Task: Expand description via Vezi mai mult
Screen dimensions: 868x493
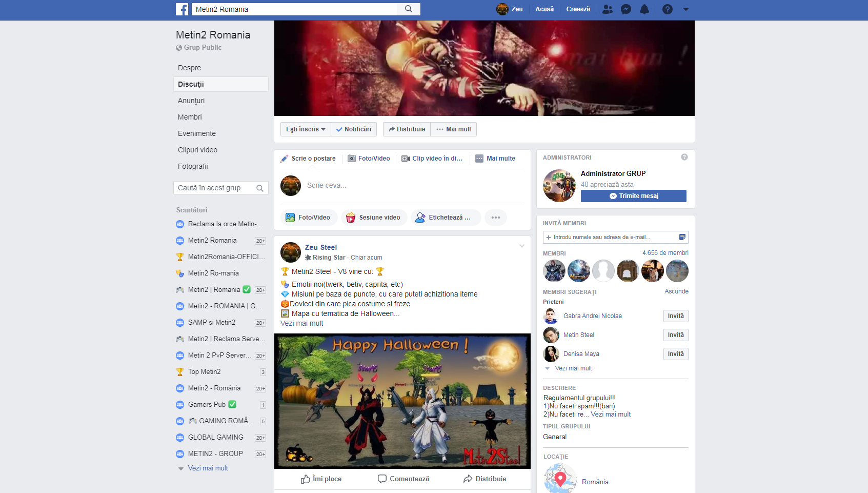Action: pyautogui.click(x=611, y=415)
